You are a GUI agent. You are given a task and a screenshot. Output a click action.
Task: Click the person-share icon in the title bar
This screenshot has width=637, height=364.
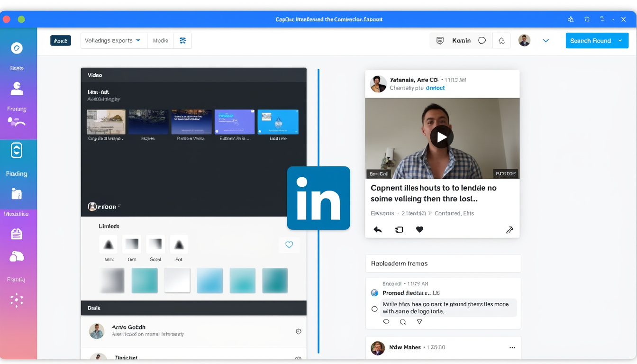[x=571, y=19]
